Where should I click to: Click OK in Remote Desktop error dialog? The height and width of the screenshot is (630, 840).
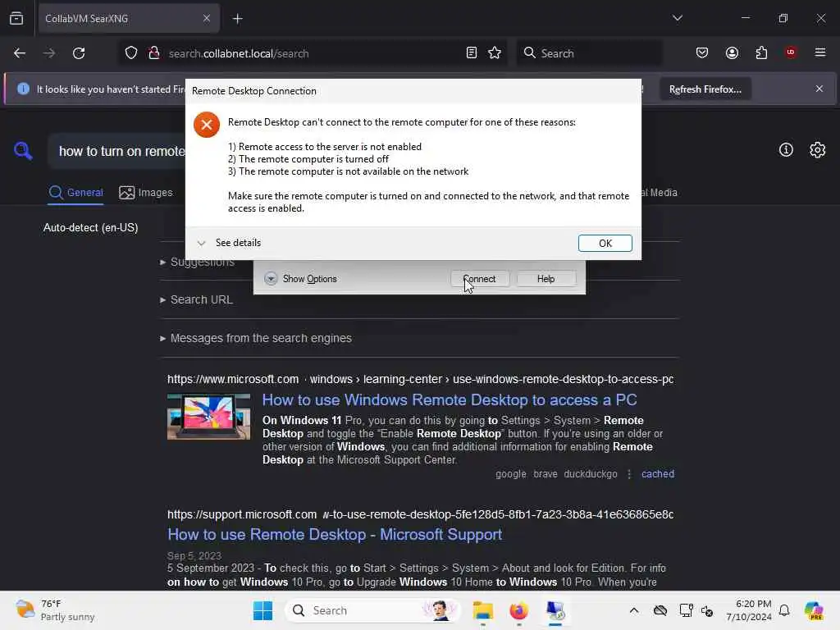click(605, 243)
